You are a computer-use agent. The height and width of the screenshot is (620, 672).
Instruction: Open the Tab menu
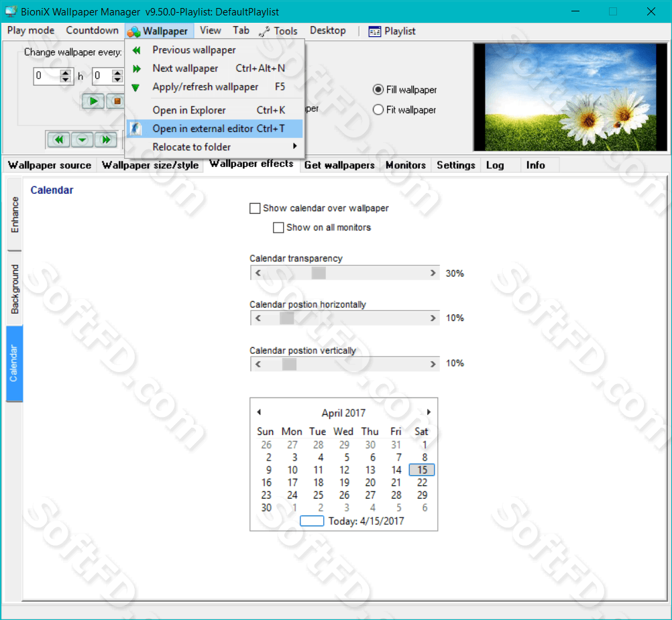point(241,30)
